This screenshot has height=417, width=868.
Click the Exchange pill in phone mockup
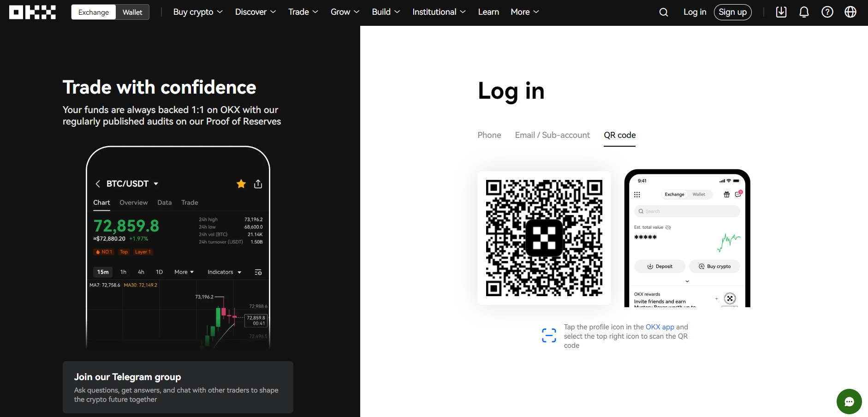(674, 195)
